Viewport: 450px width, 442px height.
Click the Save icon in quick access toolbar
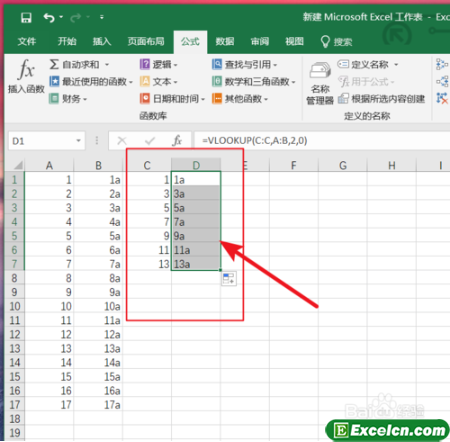(x=26, y=17)
